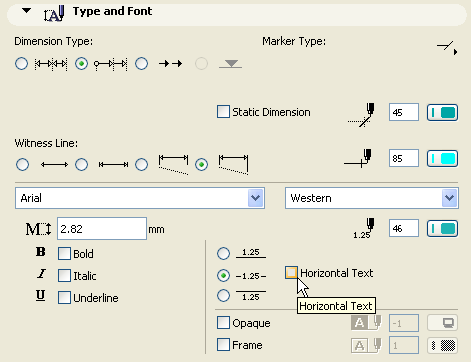Screen dimensions: 471x362
Task: Select text below dimension line radio option
Action: pos(223,296)
